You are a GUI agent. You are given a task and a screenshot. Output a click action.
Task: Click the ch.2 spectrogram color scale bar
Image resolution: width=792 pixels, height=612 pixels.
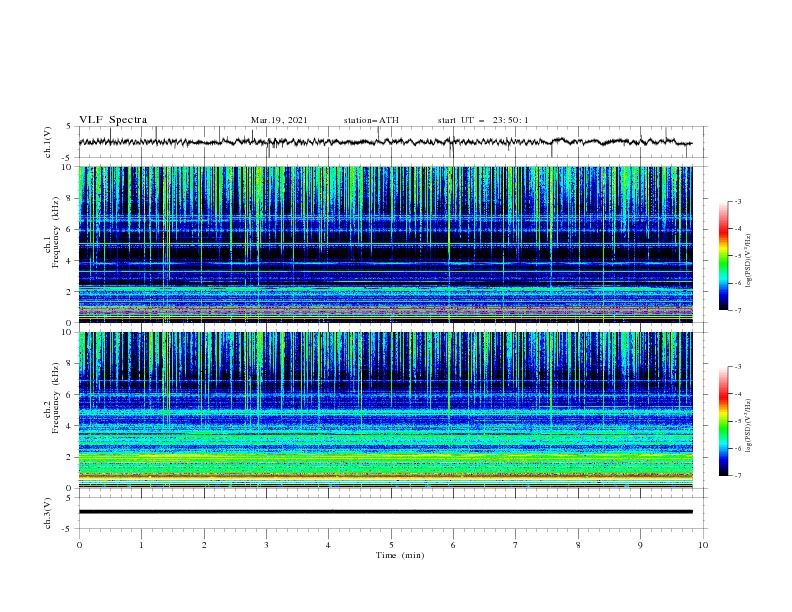[723, 421]
